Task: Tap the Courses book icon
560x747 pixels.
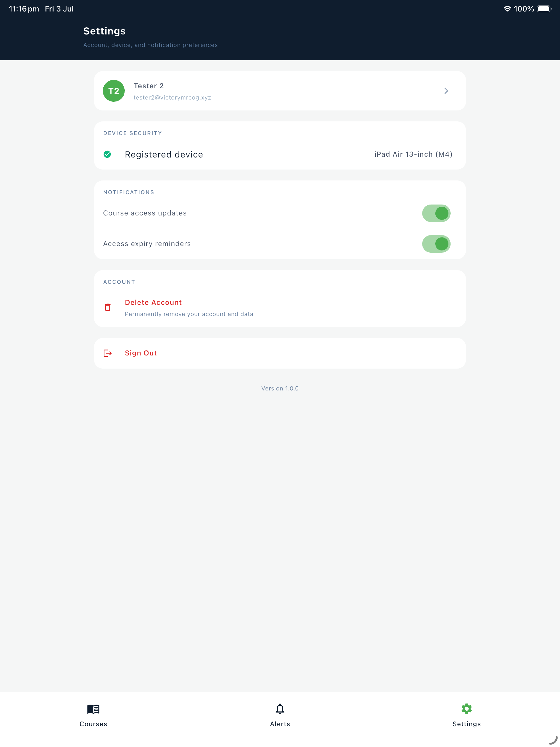Action: click(x=93, y=709)
